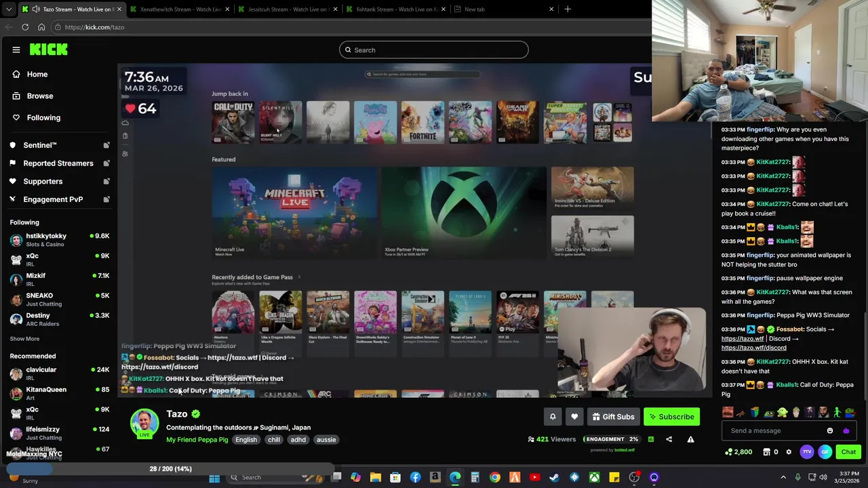Click the Call of Duty game thumbnail in stream
Image resolution: width=868 pixels, height=488 pixels.
233,122
